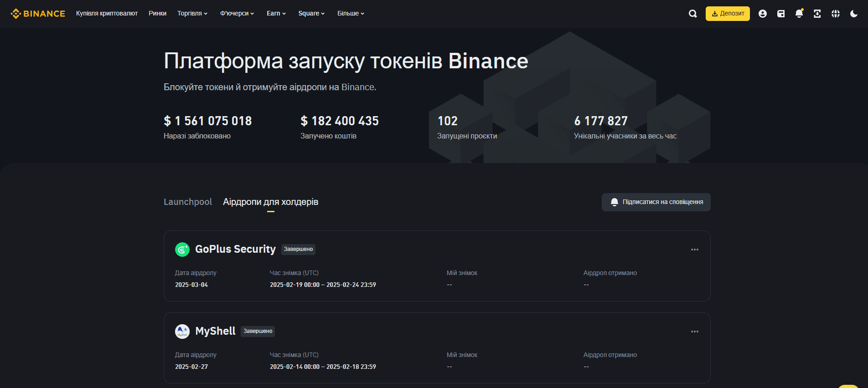The image size is (868, 388).
Task: Click the airdrop date 2025-03-04
Action: click(x=191, y=285)
